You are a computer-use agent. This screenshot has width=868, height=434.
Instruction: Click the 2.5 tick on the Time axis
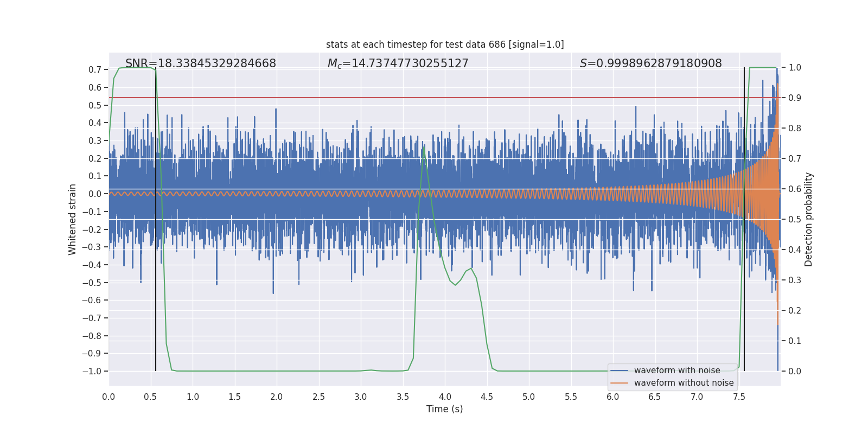319,397
